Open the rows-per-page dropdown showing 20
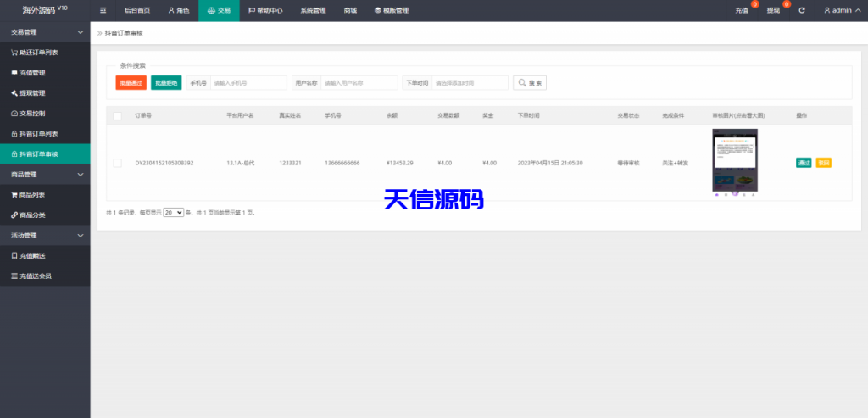The image size is (868, 418). pos(173,212)
